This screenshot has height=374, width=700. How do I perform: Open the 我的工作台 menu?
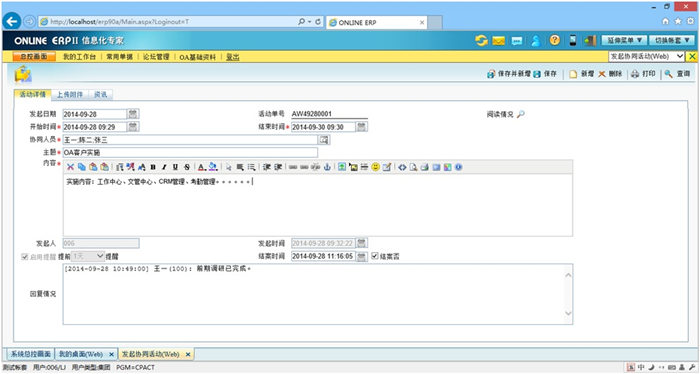[x=79, y=57]
